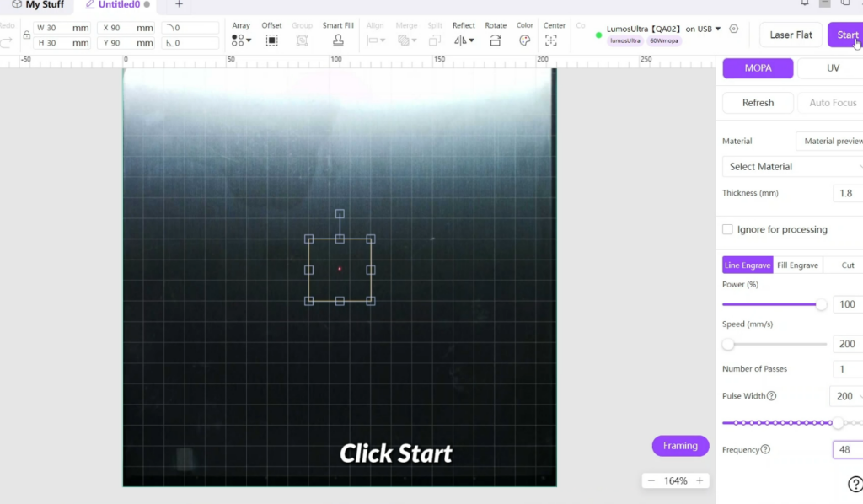Screen dimensions: 863x504
Task: Open device settings target icon
Action: point(734,29)
